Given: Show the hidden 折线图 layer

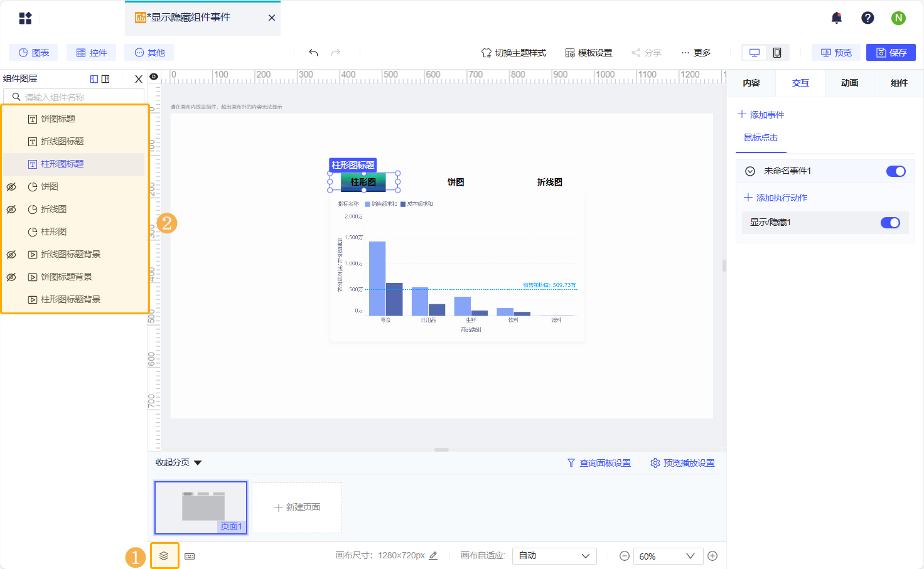Looking at the screenshot, I should pos(11,210).
